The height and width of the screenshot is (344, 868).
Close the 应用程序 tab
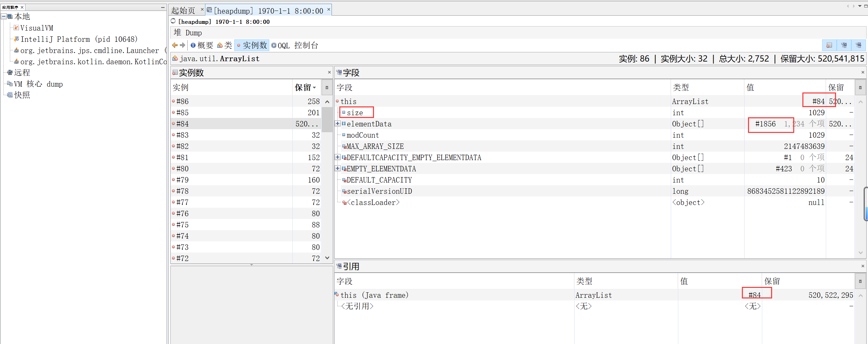(22, 7)
